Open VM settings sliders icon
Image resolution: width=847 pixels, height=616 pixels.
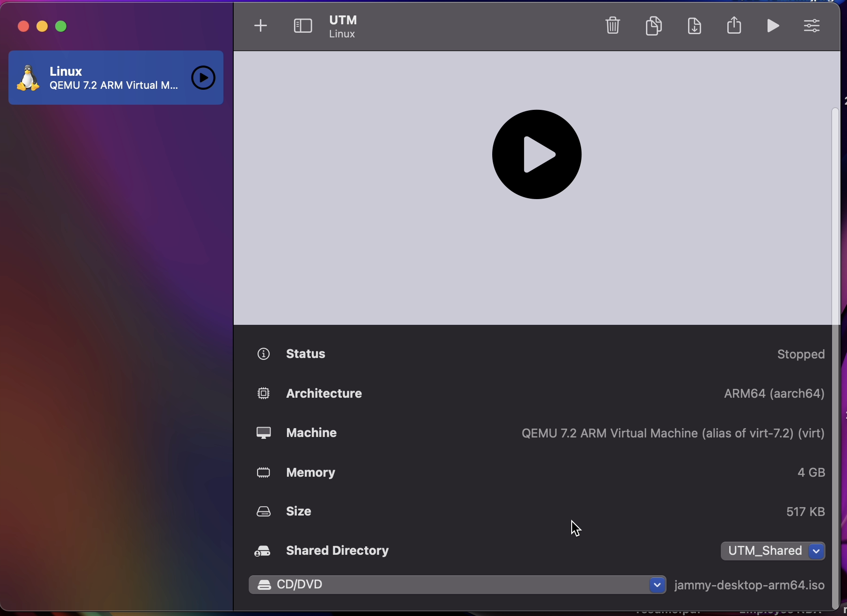point(812,26)
